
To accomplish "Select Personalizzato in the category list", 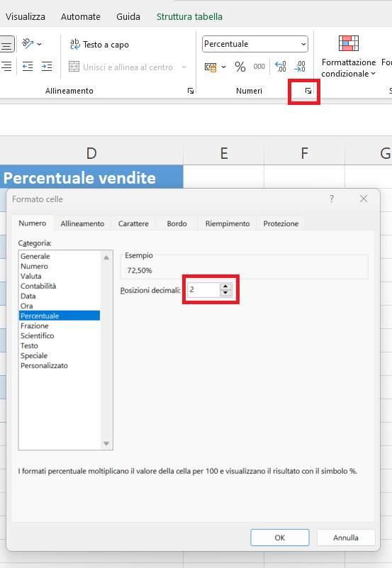I will tap(60, 366).
